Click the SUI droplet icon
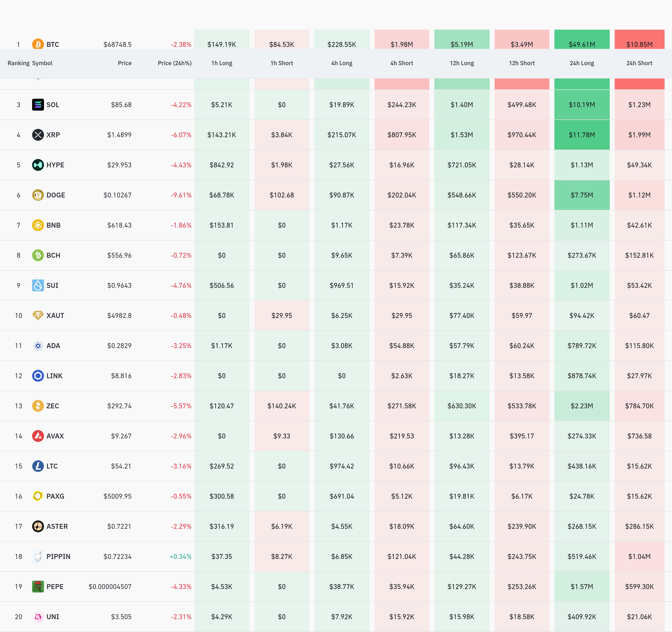 38,285
